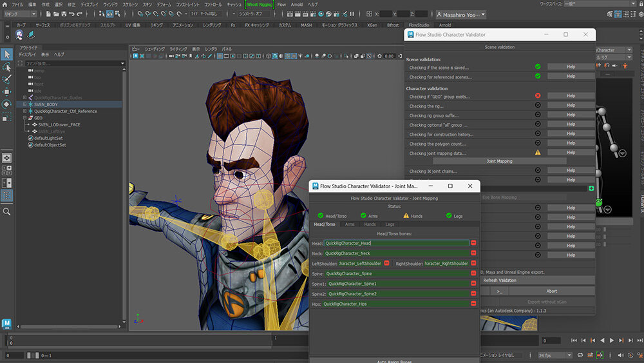Activate the Rotate tool in the toolbox
Viewport: 644px width, 363px height.
[x=6, y=104]
